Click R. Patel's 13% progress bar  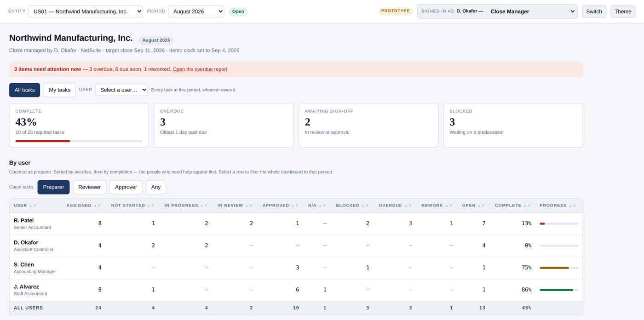pos(559,223)
